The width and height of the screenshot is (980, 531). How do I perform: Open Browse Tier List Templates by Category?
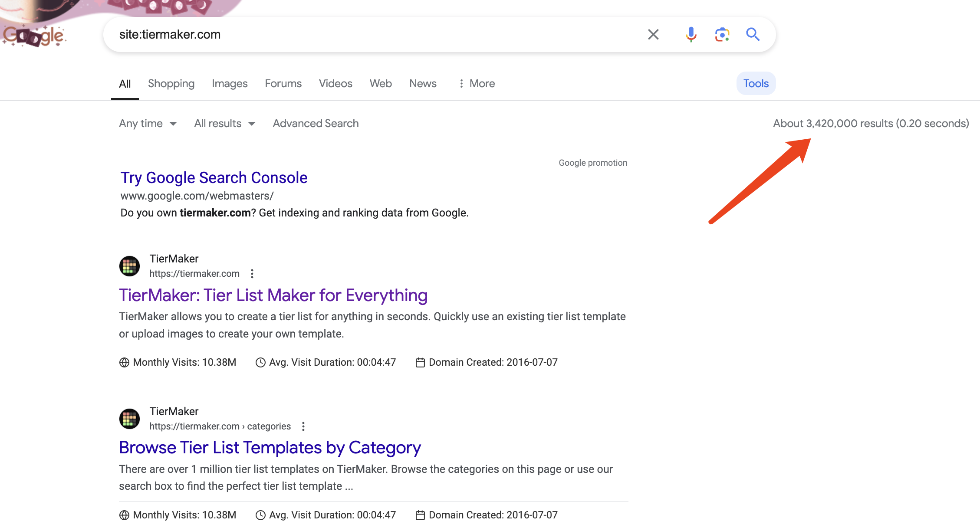pyautogui.click(x=270, y=448)
